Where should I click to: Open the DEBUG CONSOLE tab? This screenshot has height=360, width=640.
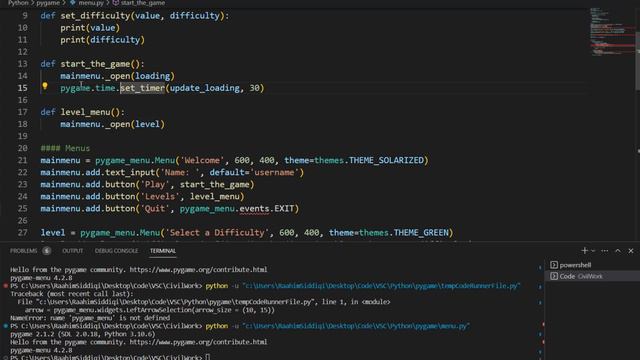(116, 251)
